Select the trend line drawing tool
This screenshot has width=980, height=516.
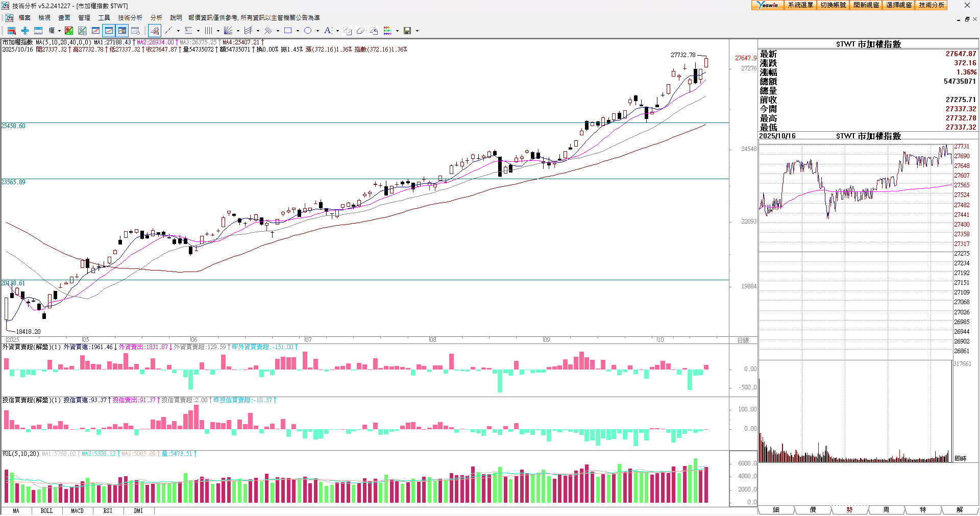[x=168, y=31]
